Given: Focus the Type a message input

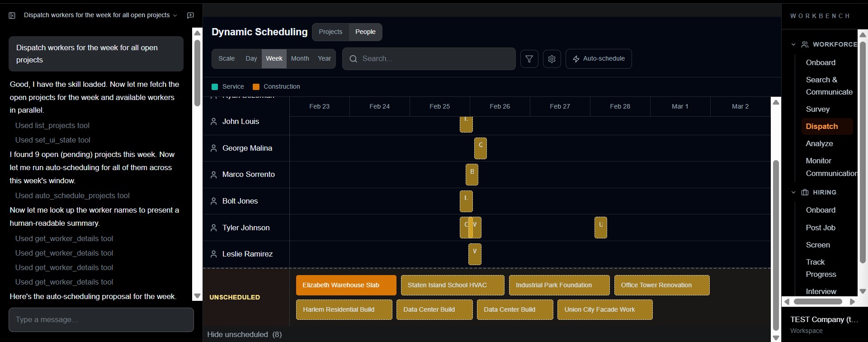Looking at the screenshot, I should pyautogui.click(x=101, y=320).
